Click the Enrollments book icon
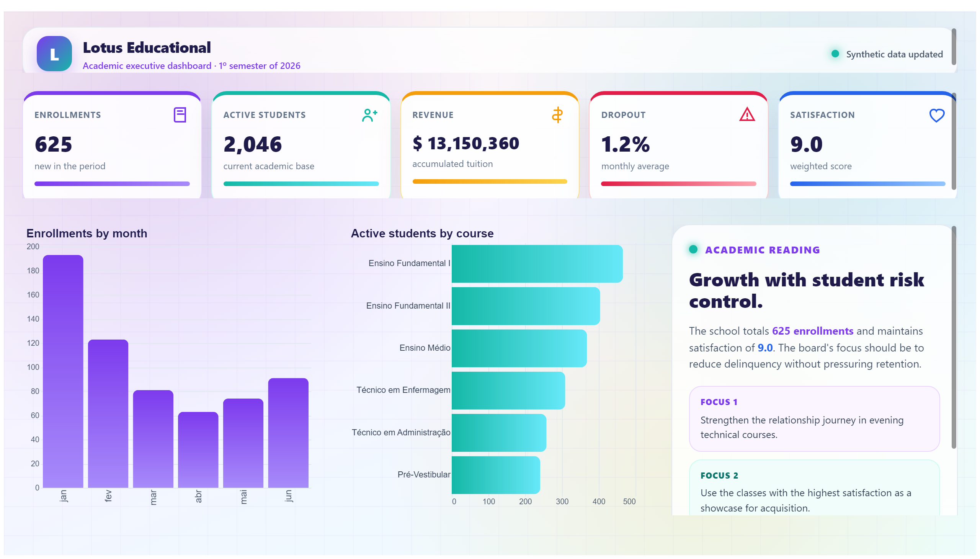The width and height of the screenshot is (980, 559). (180, 115)
